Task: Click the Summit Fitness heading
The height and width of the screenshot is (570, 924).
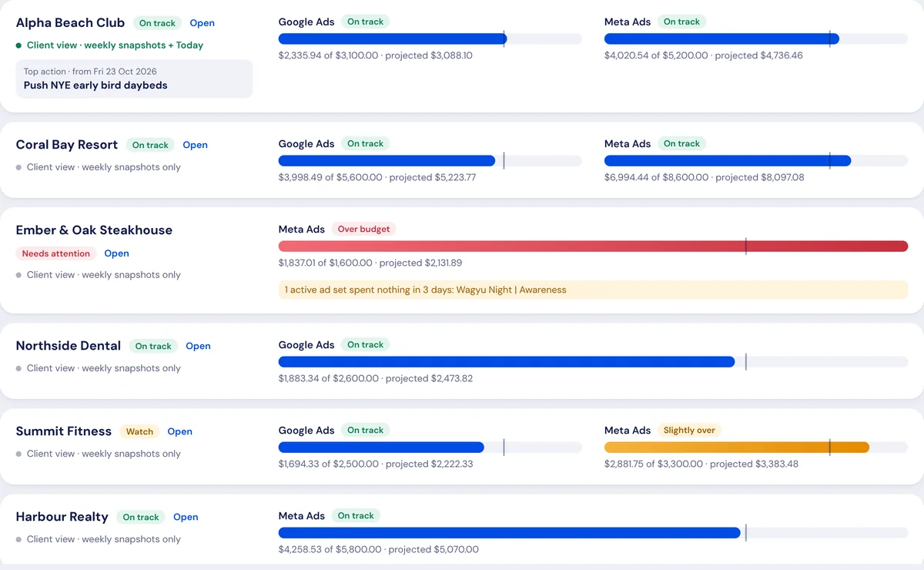Action: pos(64,431)
